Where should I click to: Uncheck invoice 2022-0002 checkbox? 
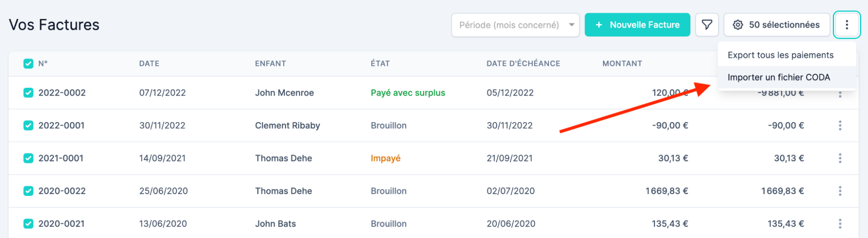[28, 93]
